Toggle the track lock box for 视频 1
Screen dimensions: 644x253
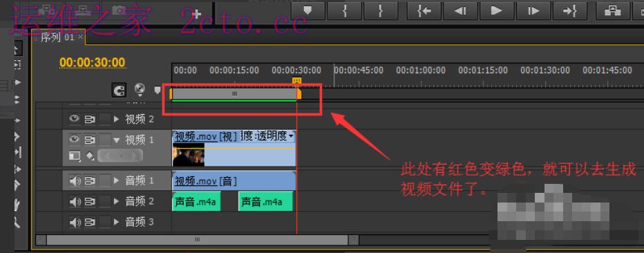[x=105, y=140]
